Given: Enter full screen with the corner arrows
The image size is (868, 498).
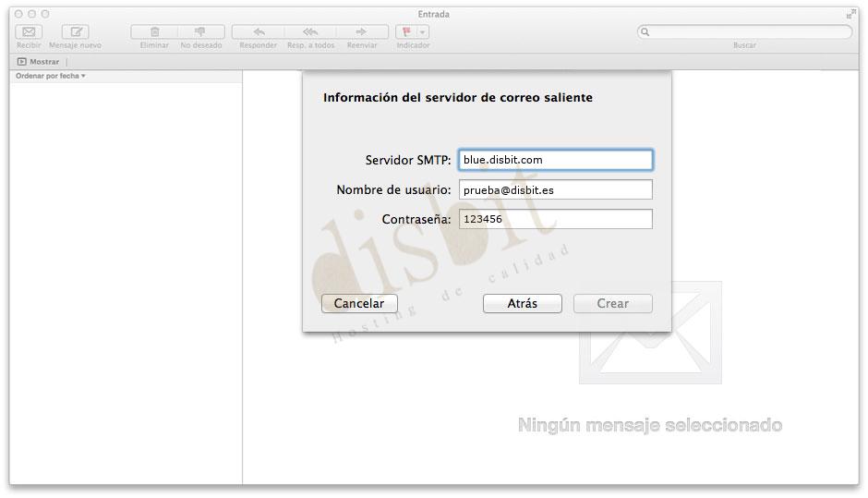Looking at the screenshot, I should point(850,14).
